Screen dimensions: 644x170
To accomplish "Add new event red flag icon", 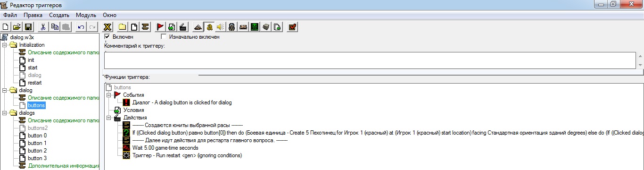I will [x=160, y=27].
